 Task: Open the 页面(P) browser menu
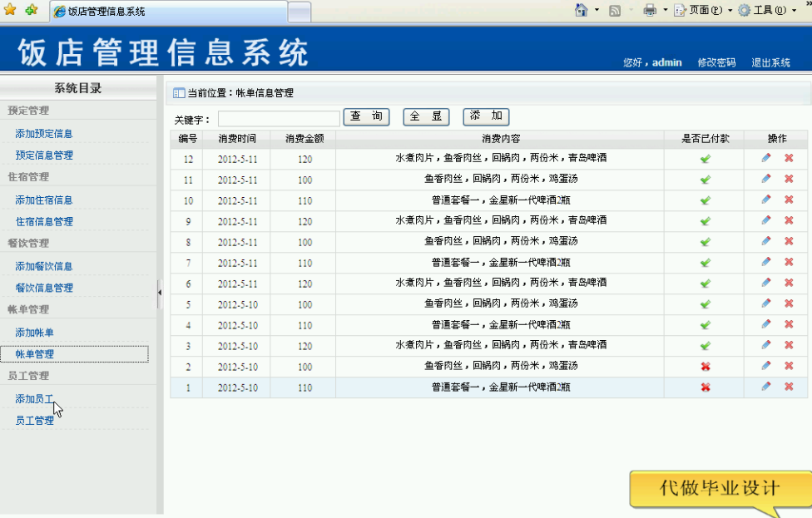click(x=703, y=10)
